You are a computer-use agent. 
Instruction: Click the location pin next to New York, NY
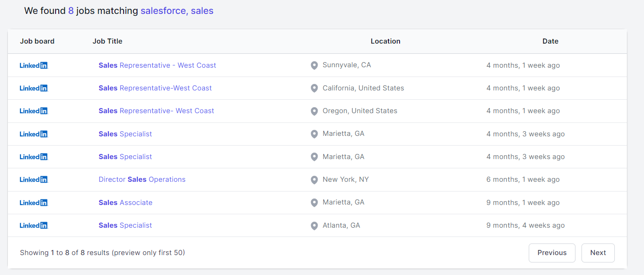click(314, 180)
